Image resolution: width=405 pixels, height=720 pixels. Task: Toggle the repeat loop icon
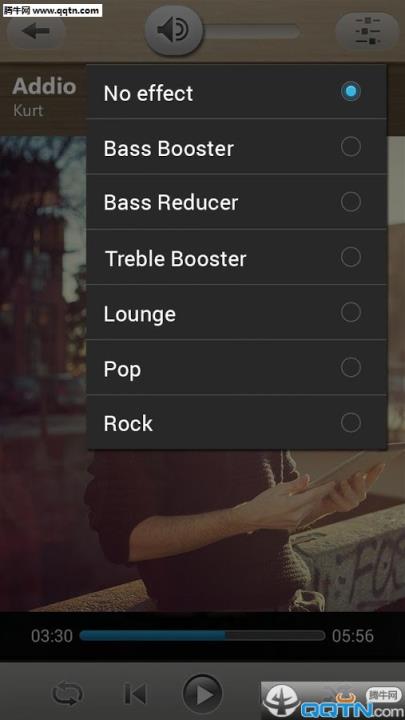[x=68, y=694]
